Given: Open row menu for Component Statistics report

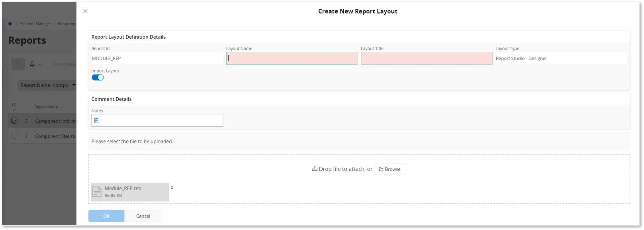Looking at the screenshot, I should (x=26, y=136).
